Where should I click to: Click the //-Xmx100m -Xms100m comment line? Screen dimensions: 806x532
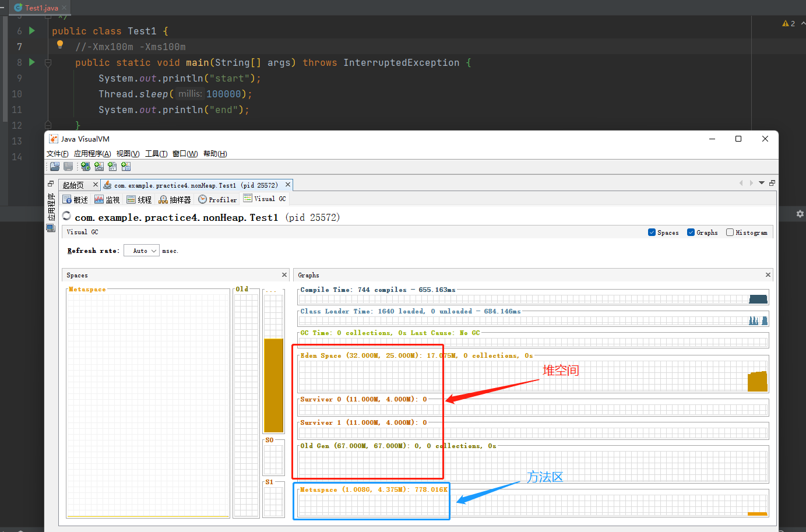131,47
